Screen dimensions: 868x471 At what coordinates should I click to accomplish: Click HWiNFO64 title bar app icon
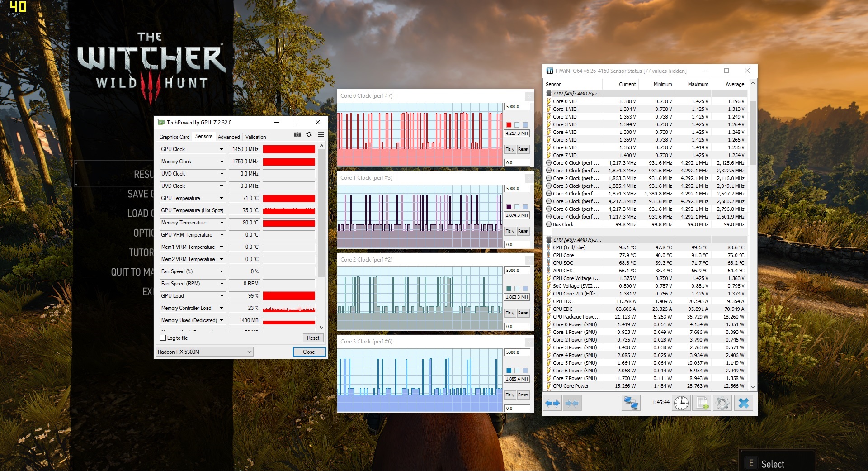(550, 71)
